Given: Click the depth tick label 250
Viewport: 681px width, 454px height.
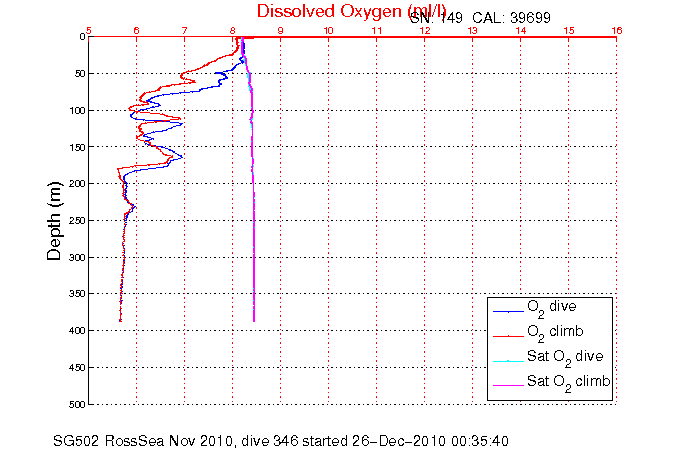Looking at the screenshot, I should tap(77, 221).
